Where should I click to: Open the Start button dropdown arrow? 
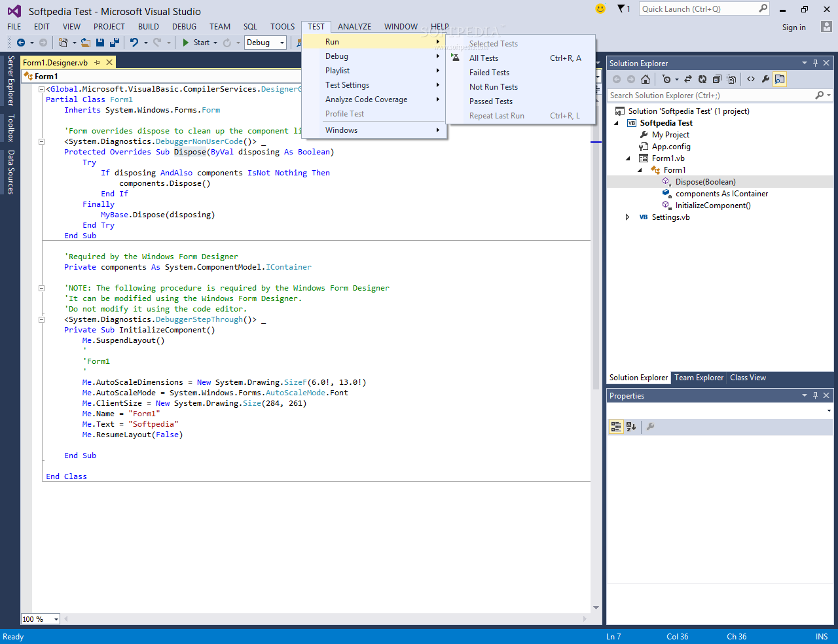point(215,43)
